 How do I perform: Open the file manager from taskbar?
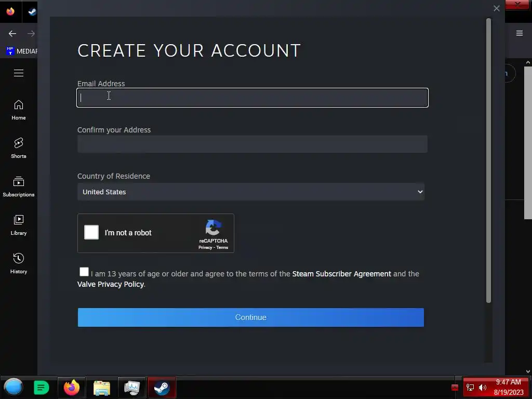[x=102, y=388]
